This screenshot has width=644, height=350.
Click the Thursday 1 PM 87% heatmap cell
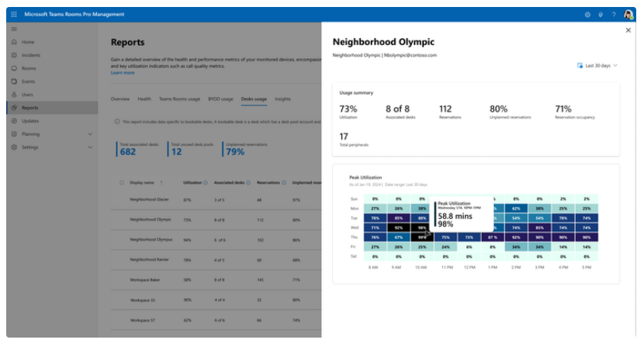(x=493, y=237)
